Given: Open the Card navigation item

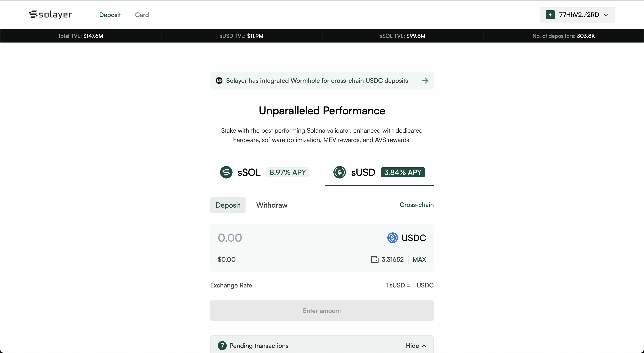Looking at the screenshot, I should (142, 15).
